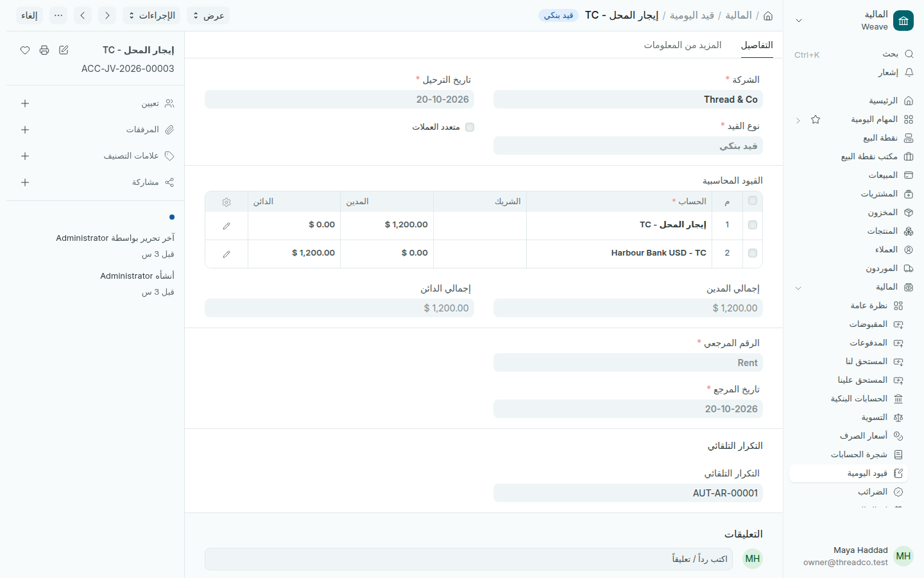Click the print icon
The width and height of the screenshot is (924, 578).
(44, 50)
